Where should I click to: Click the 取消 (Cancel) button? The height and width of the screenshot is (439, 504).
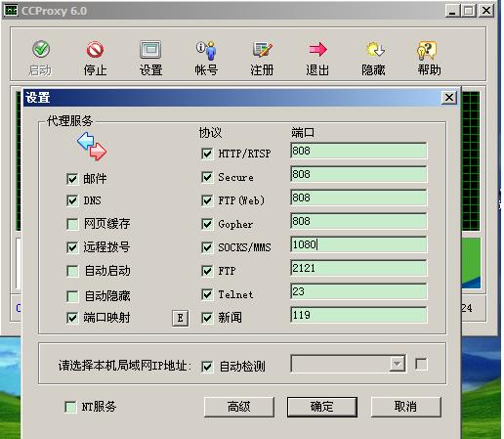(406, 407)
